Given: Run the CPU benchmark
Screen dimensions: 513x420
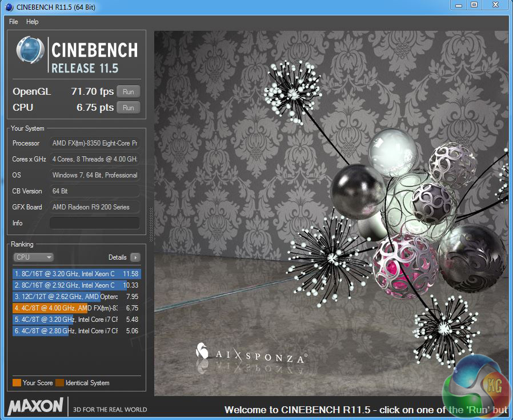Looking at the screenshot, I should pyautogui.click(x=128, y=107).
